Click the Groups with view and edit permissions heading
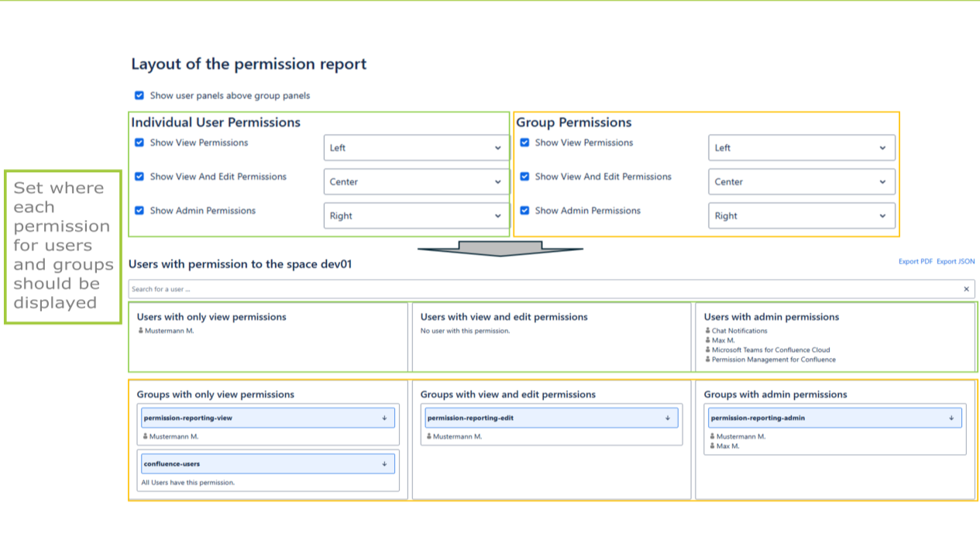This screenshot has width=980, height=558. pyautogui.click(x=508, y=394)
